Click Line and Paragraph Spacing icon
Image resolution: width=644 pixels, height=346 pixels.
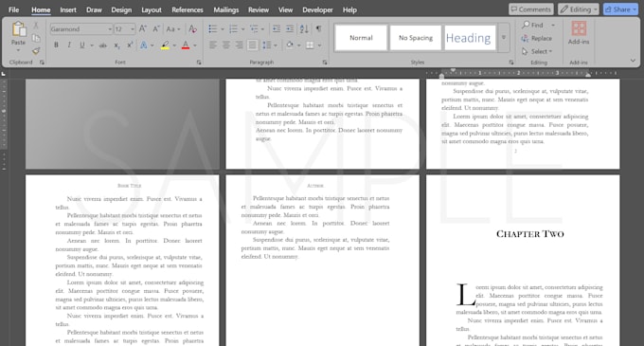click(x=267, y=46)
